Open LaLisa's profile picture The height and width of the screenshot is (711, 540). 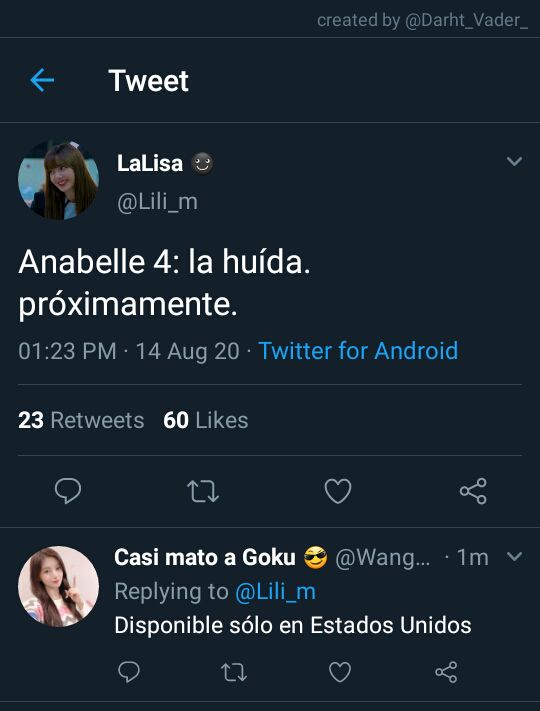(58, 180)
